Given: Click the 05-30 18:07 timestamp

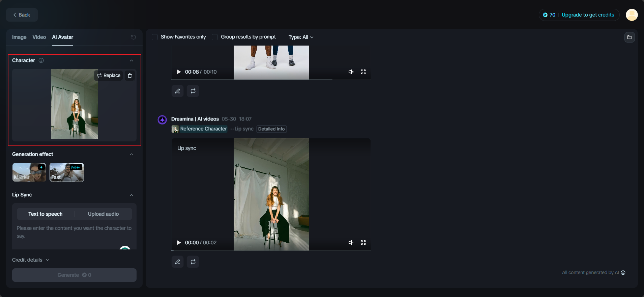Looking at the screenshot, I should 237,119.
